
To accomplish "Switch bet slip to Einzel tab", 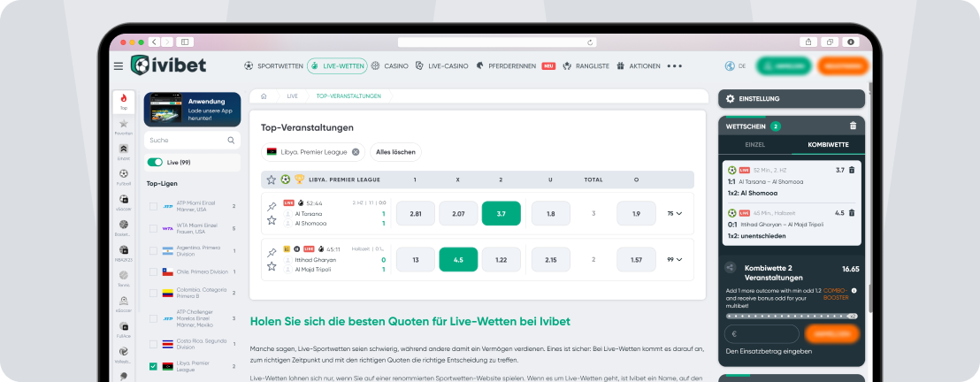I will pyautogui.click(x=755, y=144).
